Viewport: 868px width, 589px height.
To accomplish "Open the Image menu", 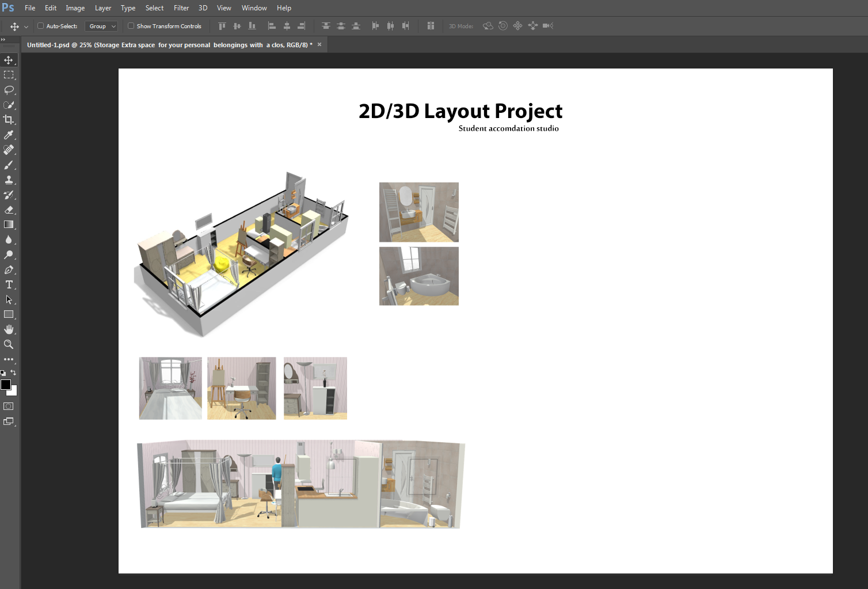I will [x=75, y=8].
